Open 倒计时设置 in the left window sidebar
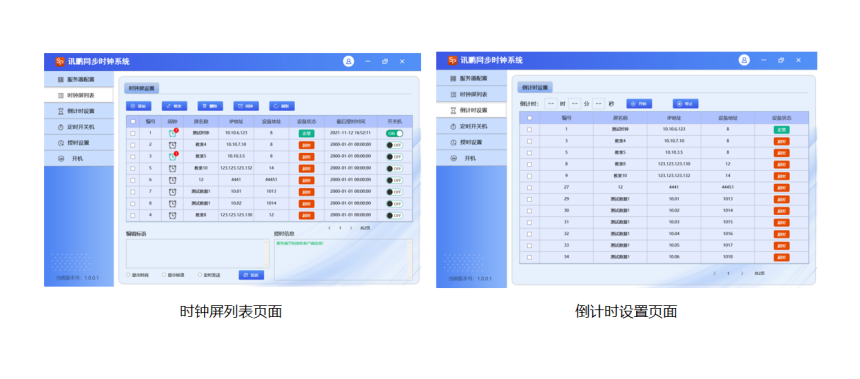Viewport: 860px width, 379px height. [x=78, y=111]
